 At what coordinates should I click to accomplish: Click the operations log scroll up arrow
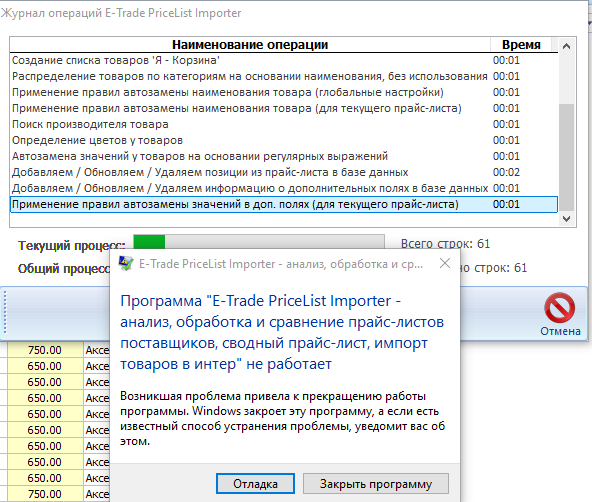coord(566,46)
